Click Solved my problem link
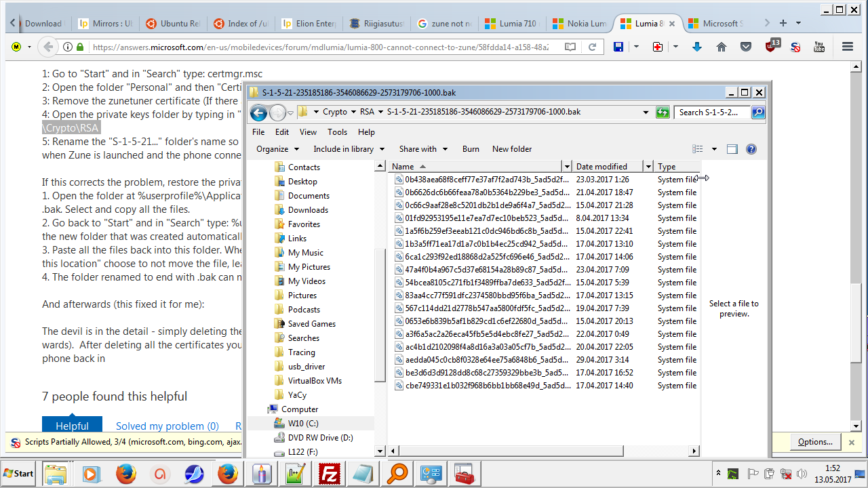Viewport: 868px width, 488px height. [x=167, y=426]
